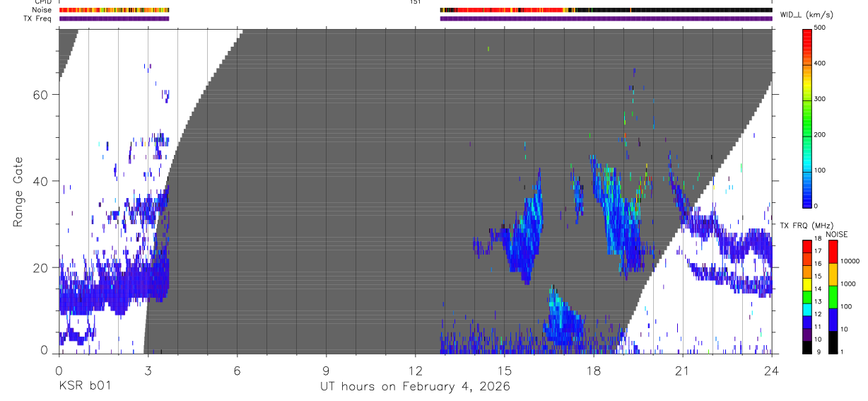Click the Noise strip after 12 UT
This screenshot has height=401, width=868.
click(x=606, y=10)
